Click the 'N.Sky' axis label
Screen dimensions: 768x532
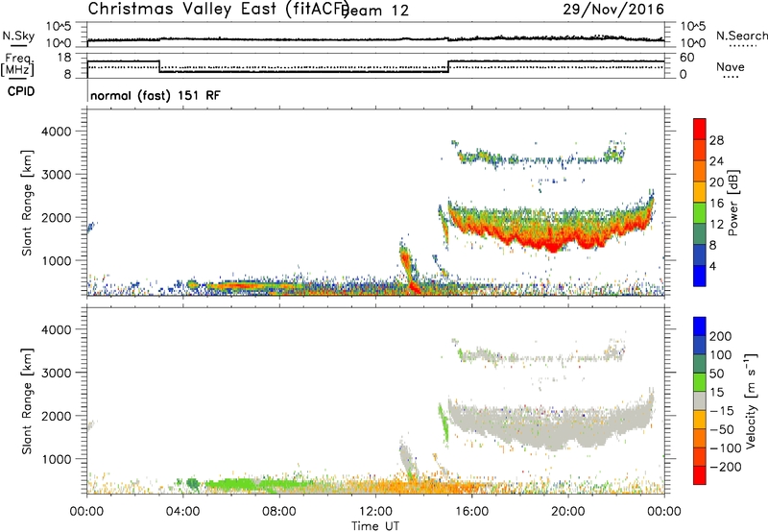click(x=18, y=36)
